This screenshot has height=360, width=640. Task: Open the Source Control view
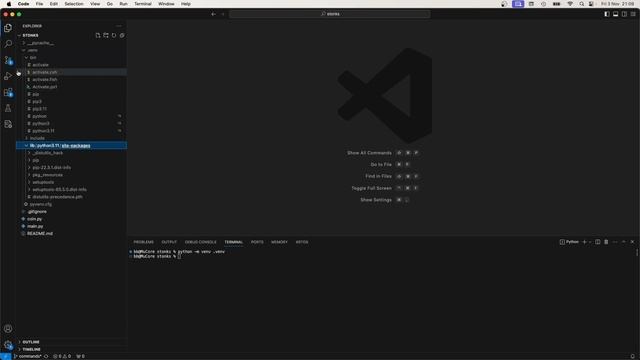click(8, 60)
